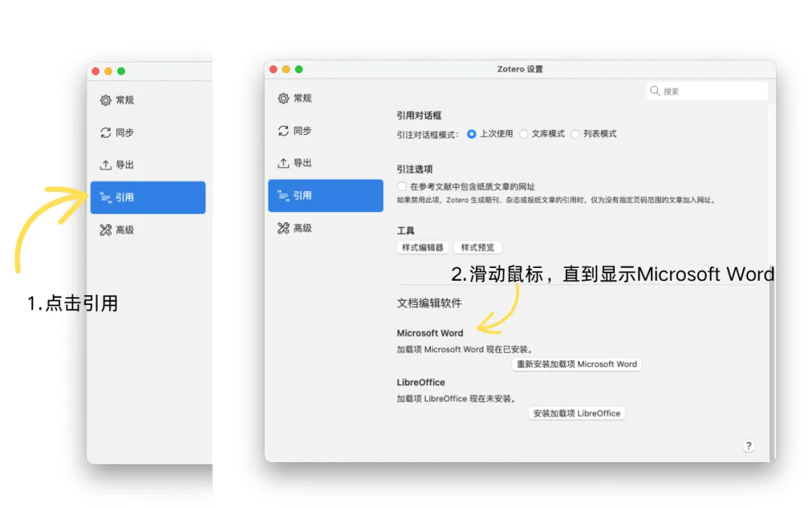812x508 pixels.
Task: Click the 引用 cite icon in Zotero 设置 window
Action: [283, 196]
